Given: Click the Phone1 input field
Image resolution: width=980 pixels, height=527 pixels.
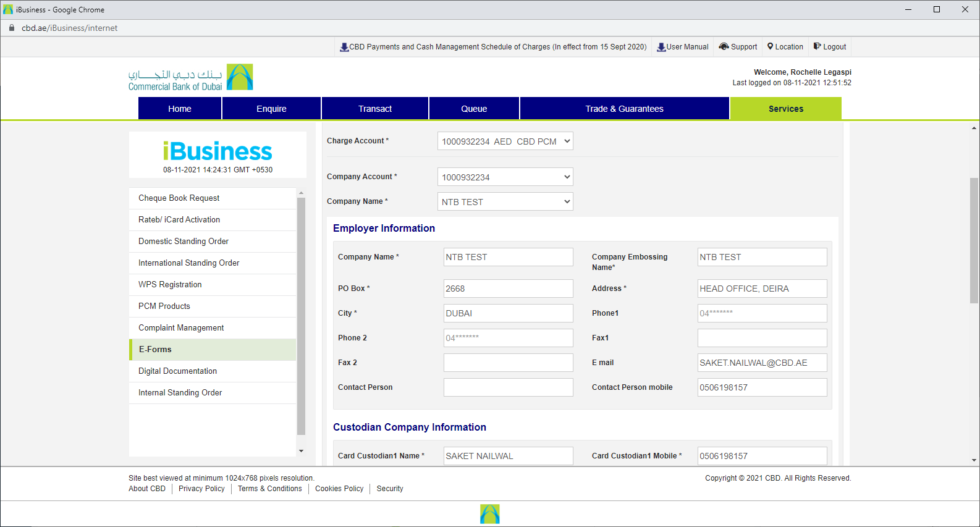Looking at the screenshot, I should pos(762,313).
